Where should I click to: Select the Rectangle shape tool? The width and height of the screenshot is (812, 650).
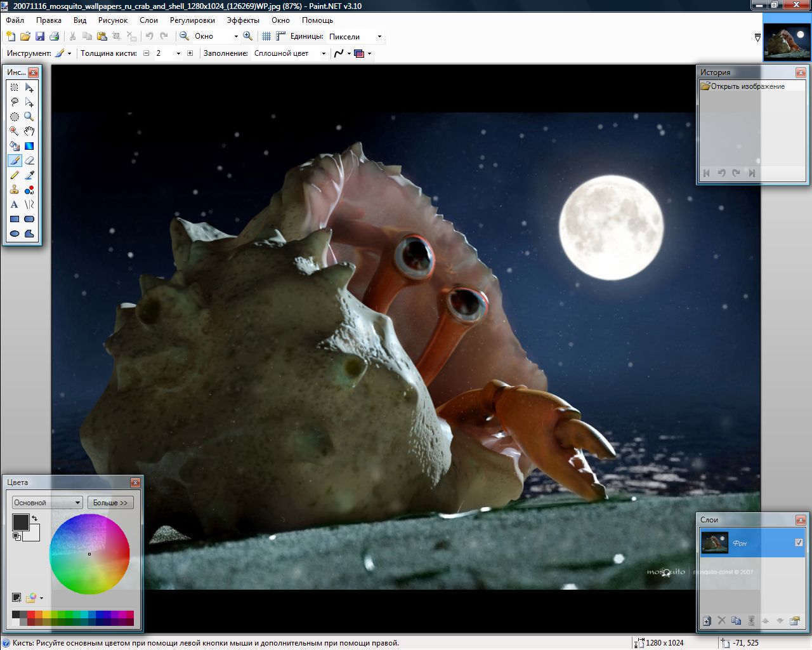15,219
